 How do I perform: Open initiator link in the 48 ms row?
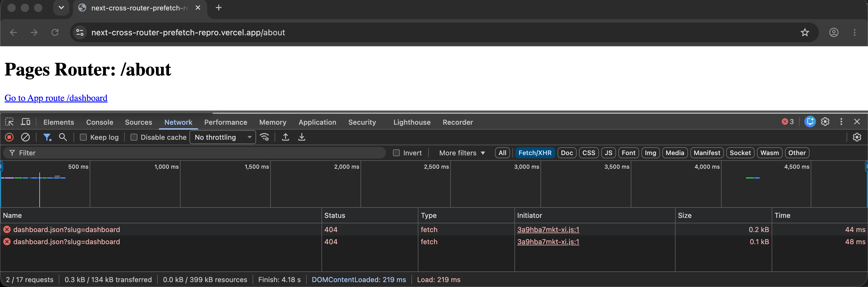tap(548, 242)
